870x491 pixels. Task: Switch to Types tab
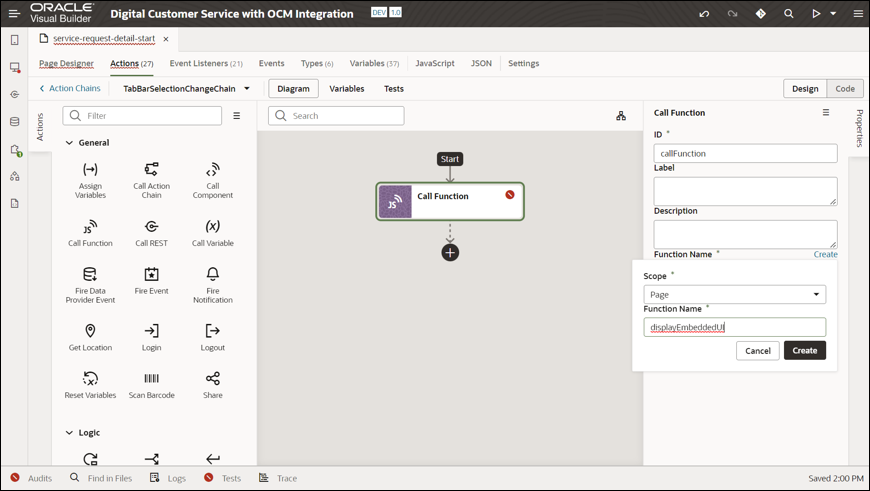click(x=317, y=63)
